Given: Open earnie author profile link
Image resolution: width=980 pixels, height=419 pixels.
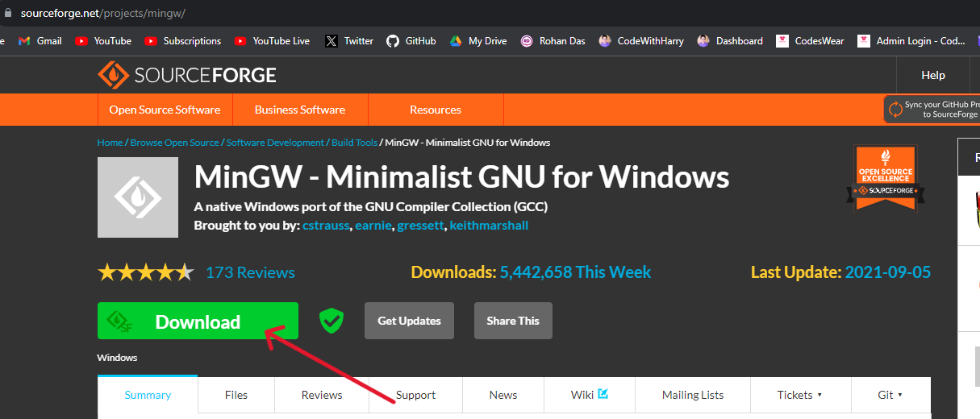Looking at the screenshot, I should 374,226.
